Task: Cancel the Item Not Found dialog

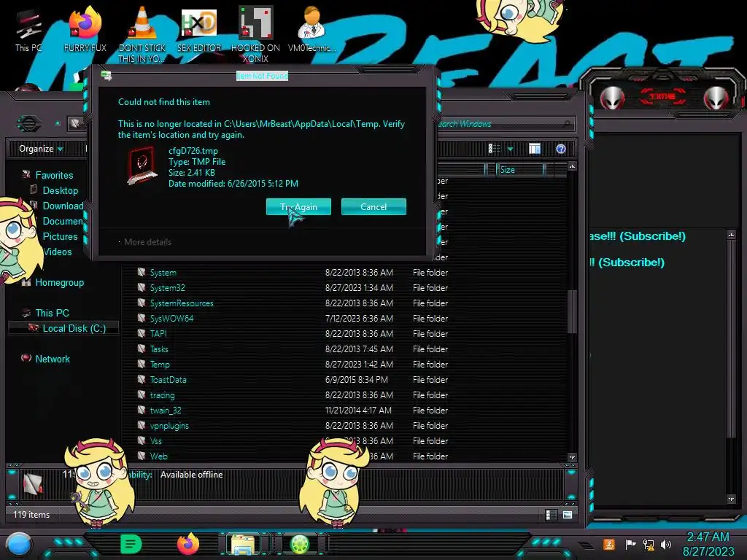Action: click(373, 206)
